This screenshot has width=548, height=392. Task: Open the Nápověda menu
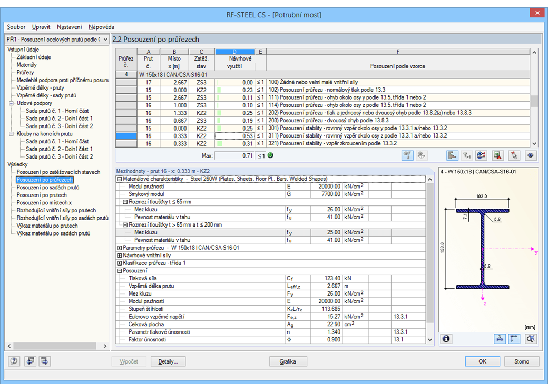[x=101, y=27]
